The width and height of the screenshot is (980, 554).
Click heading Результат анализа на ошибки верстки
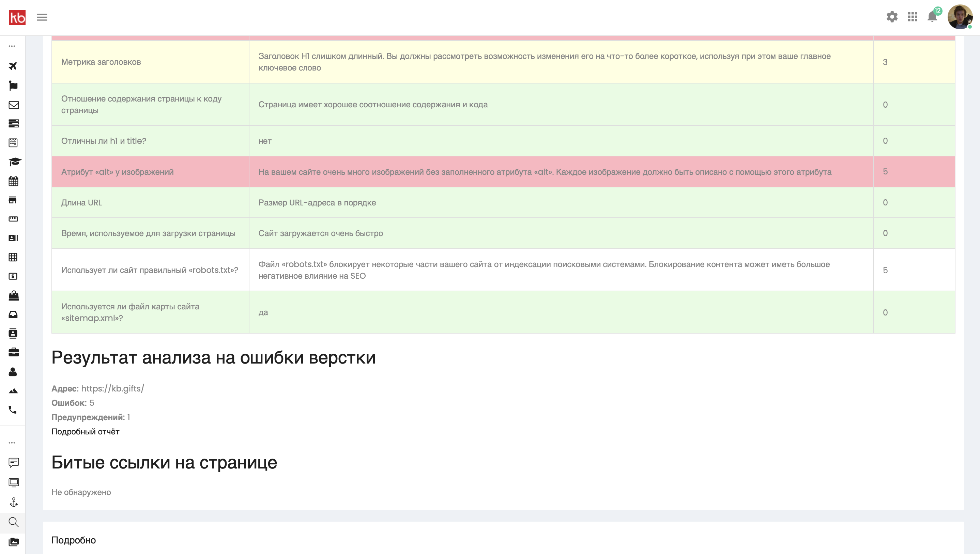213,357
